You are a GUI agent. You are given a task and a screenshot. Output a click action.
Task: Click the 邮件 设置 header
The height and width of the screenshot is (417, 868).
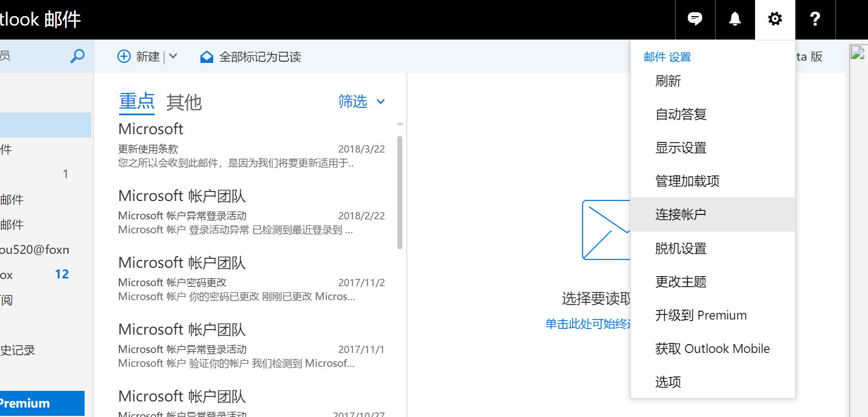pyautogui.click(x=667, y=57)
